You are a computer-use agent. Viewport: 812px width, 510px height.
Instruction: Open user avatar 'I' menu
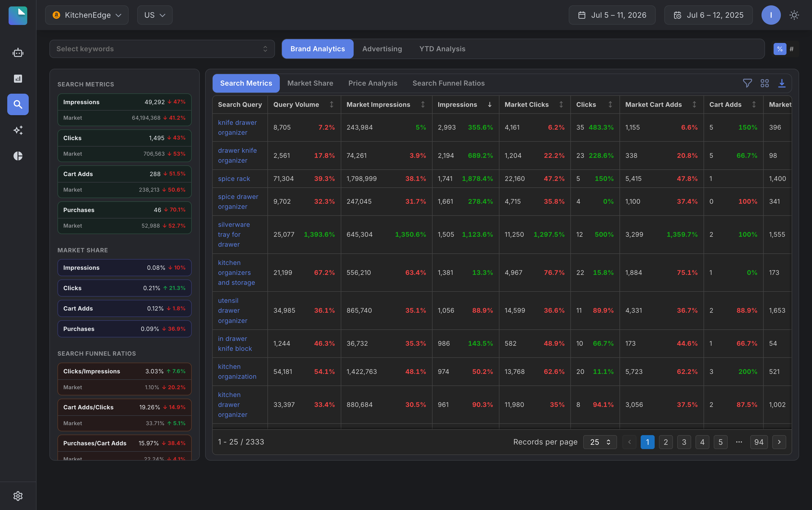[x=771, y=15]
